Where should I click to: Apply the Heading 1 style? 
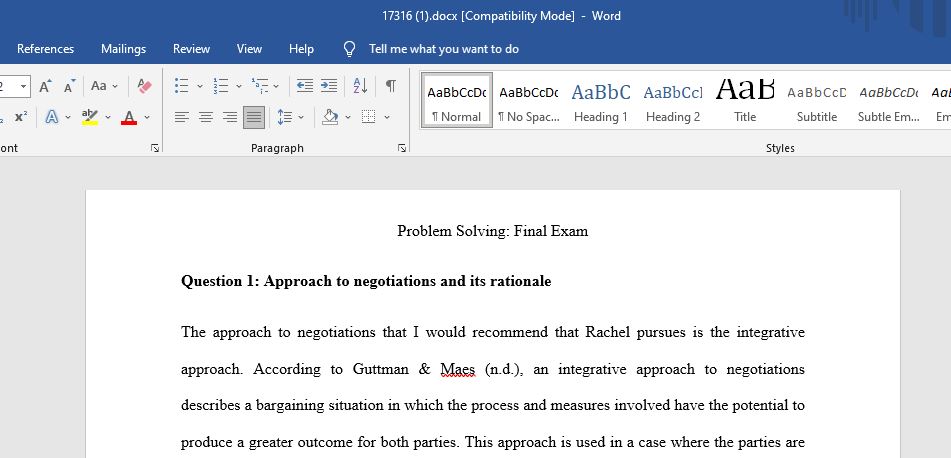click(x=600, y=100)
